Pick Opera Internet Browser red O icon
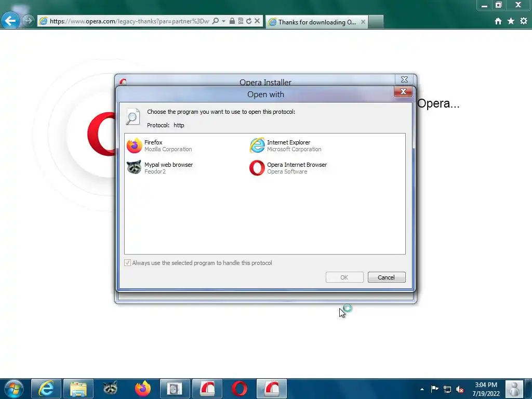Image resolution: width=532 pixels, height=399 pixels. (257, 168)
